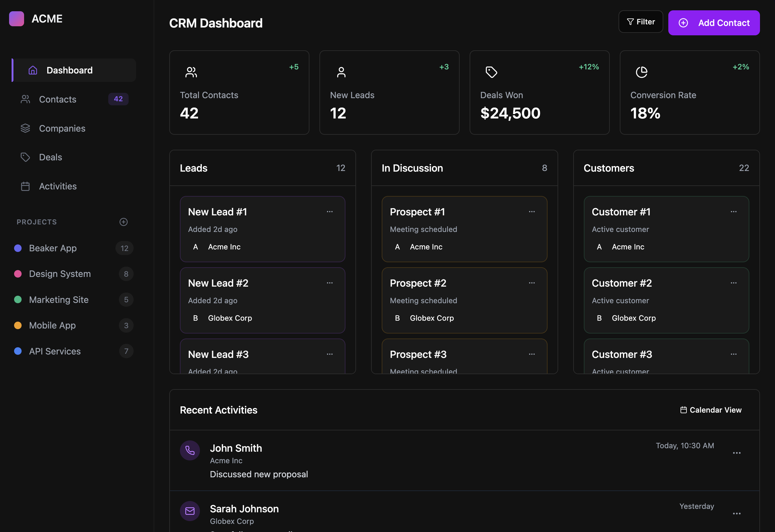Click the ACME logo square
This screenshot has width=775, height=532.
pyautogui.click(x=16, y=19)
